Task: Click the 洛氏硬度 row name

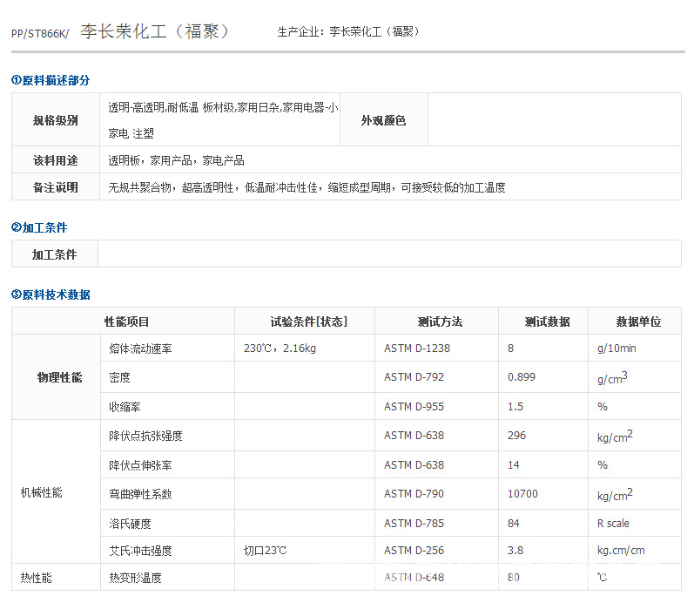Action: point(130,524)
